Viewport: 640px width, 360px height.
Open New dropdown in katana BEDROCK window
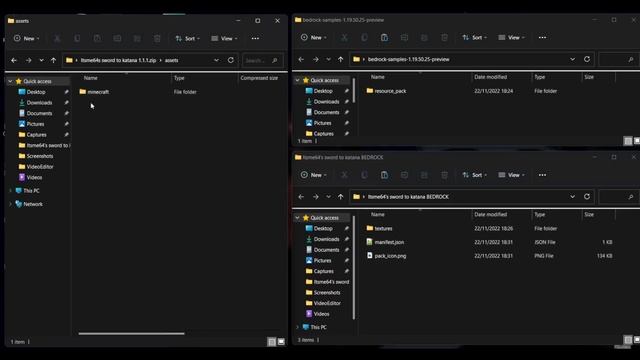(313, 175)
